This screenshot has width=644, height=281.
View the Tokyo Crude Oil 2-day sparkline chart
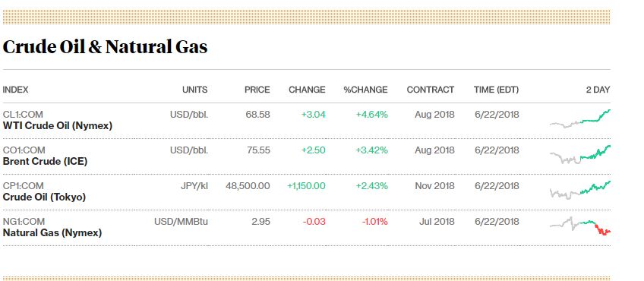click(x=580, y=190)
